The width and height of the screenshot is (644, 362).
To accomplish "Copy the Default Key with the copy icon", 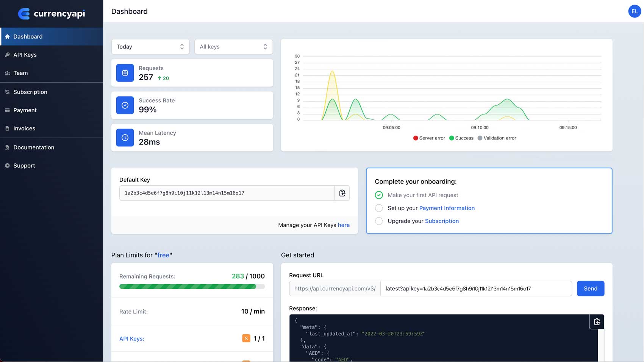I will pos(342,193).
